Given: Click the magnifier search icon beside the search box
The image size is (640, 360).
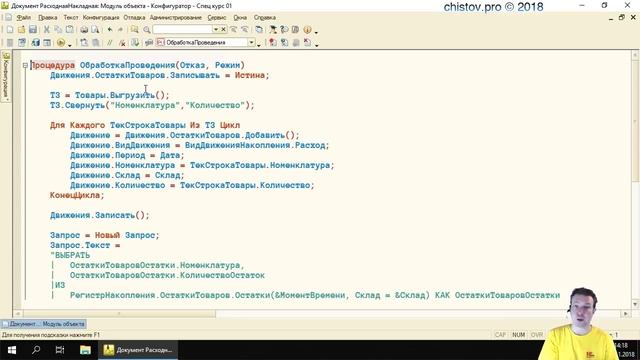Looking at the screenshot, I should pos(147,30).
